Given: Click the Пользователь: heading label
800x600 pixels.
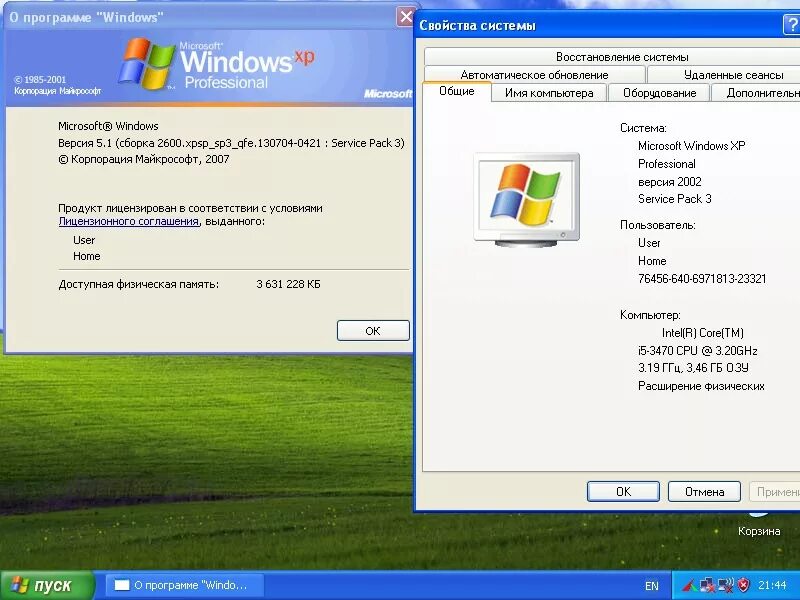Looking at the screenshot, I should (658, 225).
